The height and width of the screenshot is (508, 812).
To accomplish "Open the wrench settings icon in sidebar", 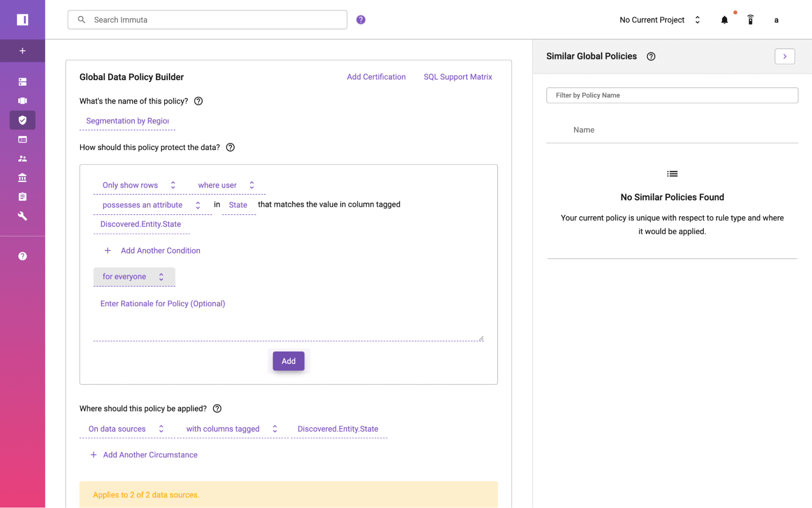I will (22, 216).
